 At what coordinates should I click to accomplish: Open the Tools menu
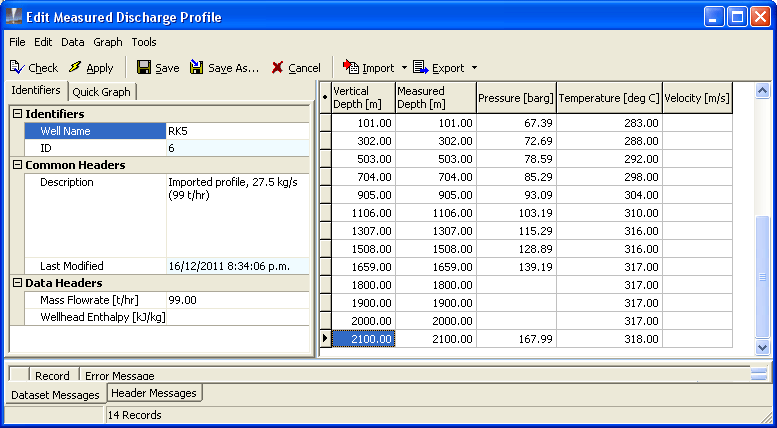coord(144,42)
